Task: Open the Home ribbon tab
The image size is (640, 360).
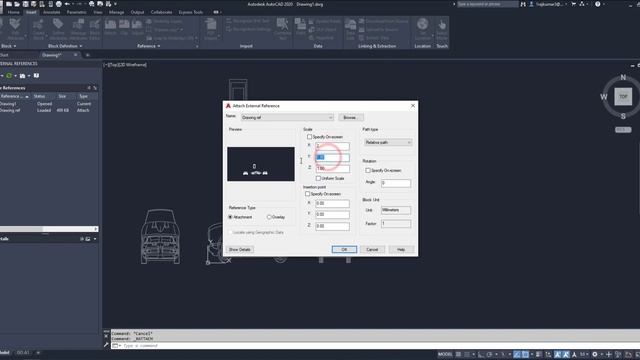Action: [x=13, y=12]
